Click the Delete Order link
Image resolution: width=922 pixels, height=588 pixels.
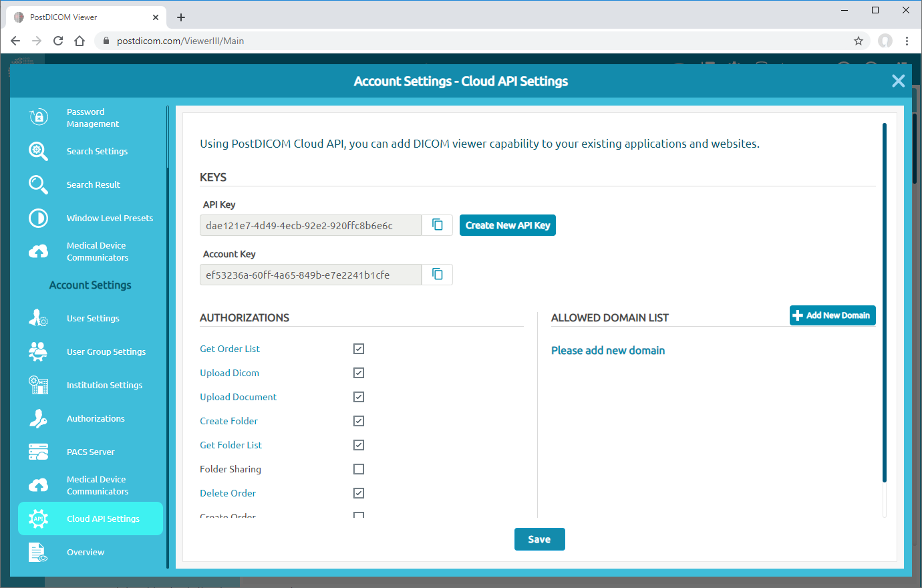pos(228,493)
